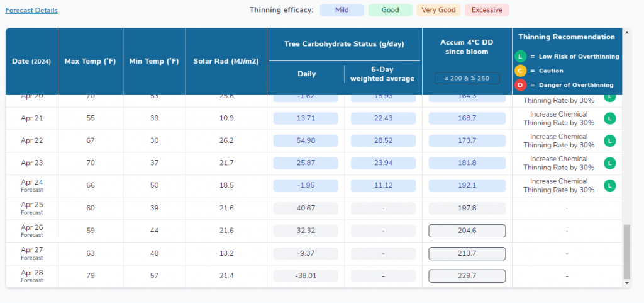644x303 pixels.
Task: Click the Good thinning efficacy swatch
Action: pyautogui.click(x=390, y=10)
